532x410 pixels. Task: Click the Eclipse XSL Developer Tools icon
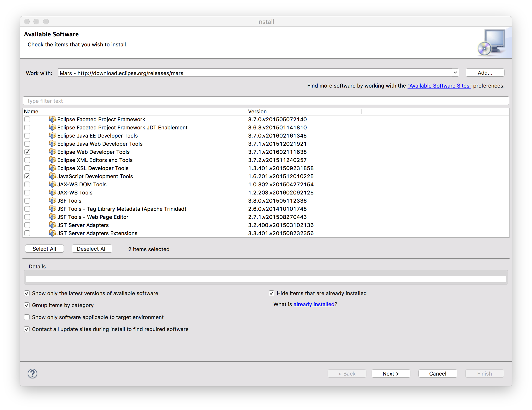[52, 168]
